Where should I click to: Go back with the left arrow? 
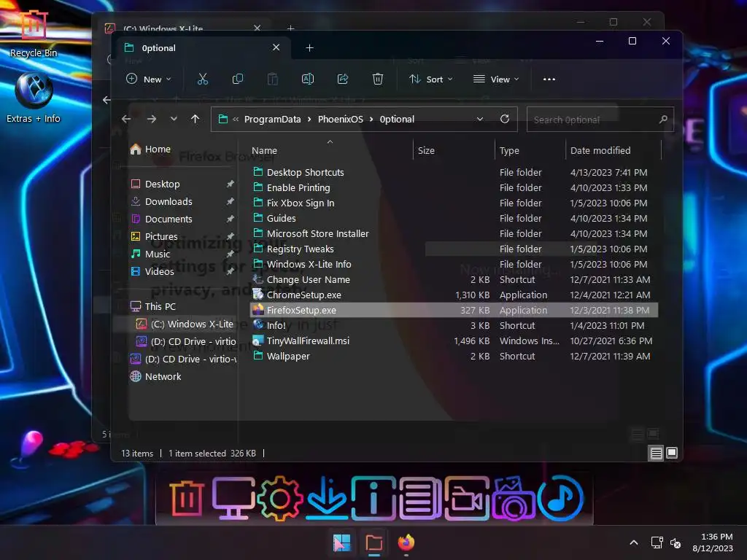tap(125, 119)
